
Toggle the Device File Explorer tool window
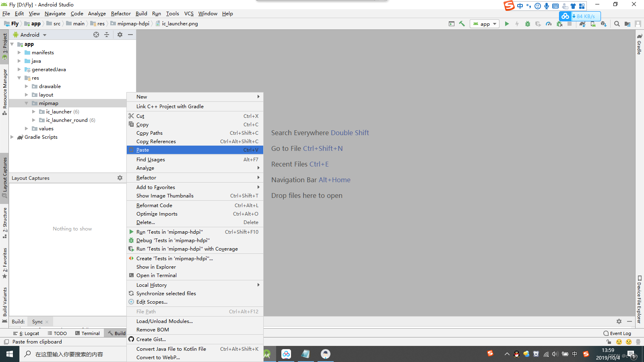(x=639, y=299)
